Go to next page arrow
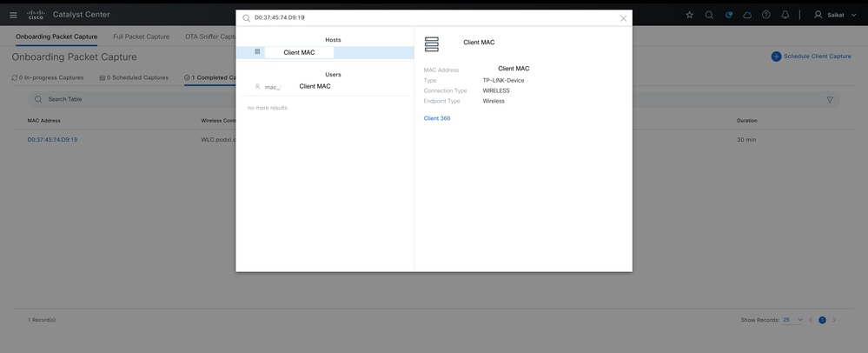This screenshot has width=868, height=353. click(x=834, y=320)
